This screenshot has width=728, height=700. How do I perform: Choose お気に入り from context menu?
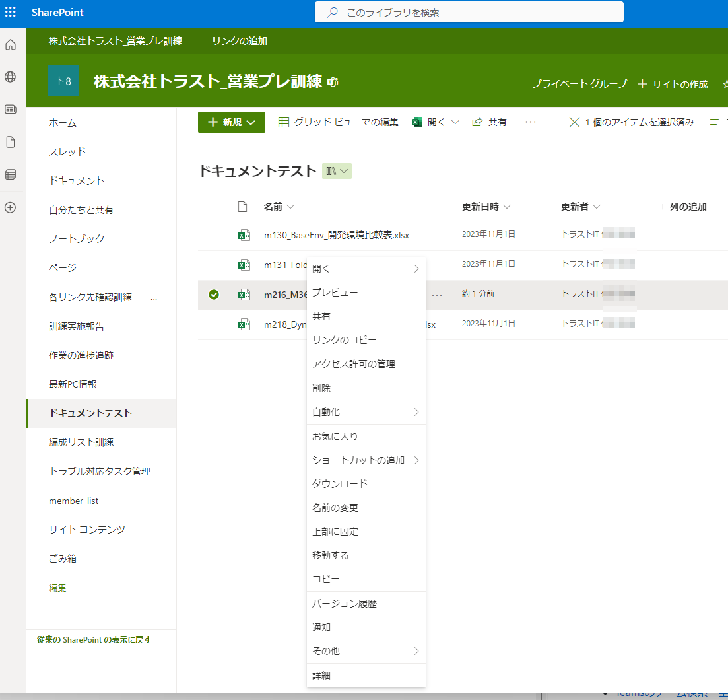click(366, 436)
